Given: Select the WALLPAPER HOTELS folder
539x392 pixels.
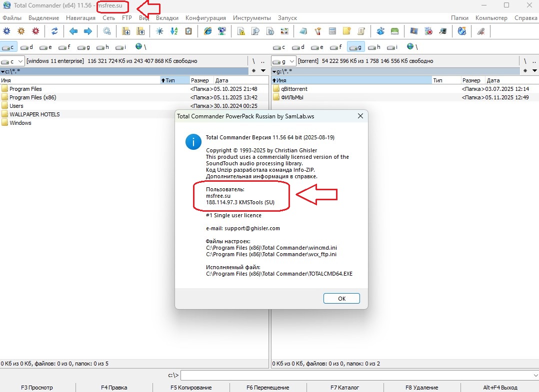Looking at the screenshot, I should pos(34,114).
